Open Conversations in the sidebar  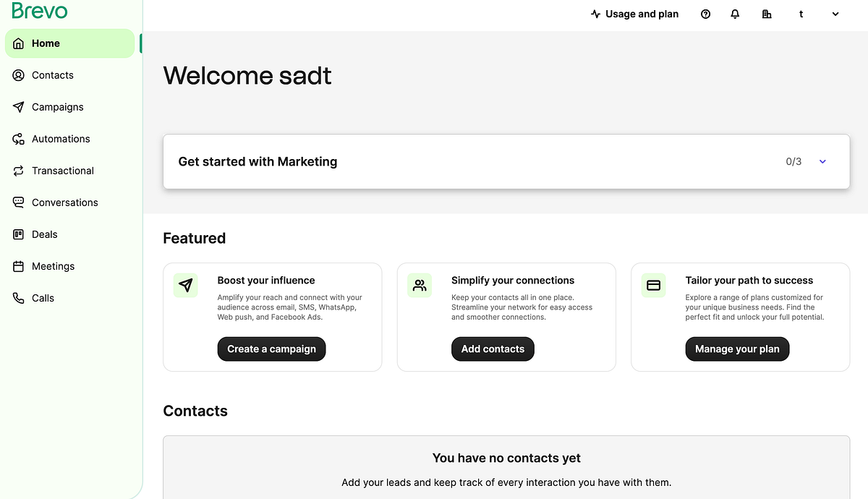coord(64,202)
